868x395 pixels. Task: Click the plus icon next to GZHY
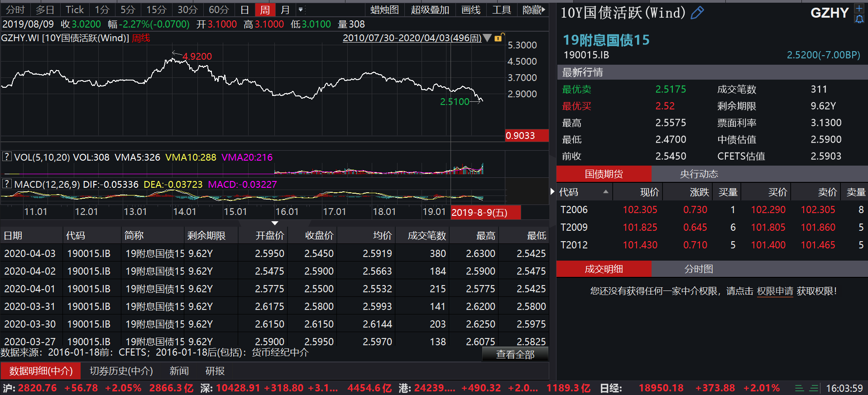[859, 9]
